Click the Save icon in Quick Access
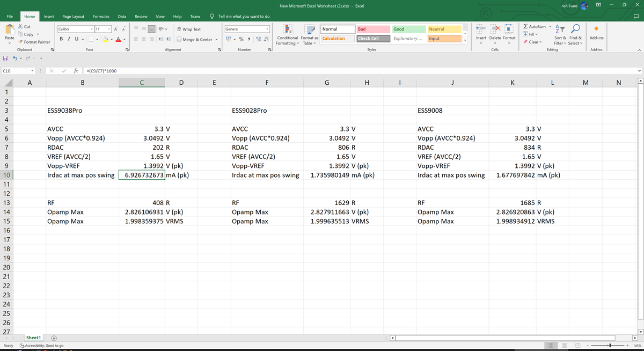This screenshot has height=351, width=644. tap(5, 58)
